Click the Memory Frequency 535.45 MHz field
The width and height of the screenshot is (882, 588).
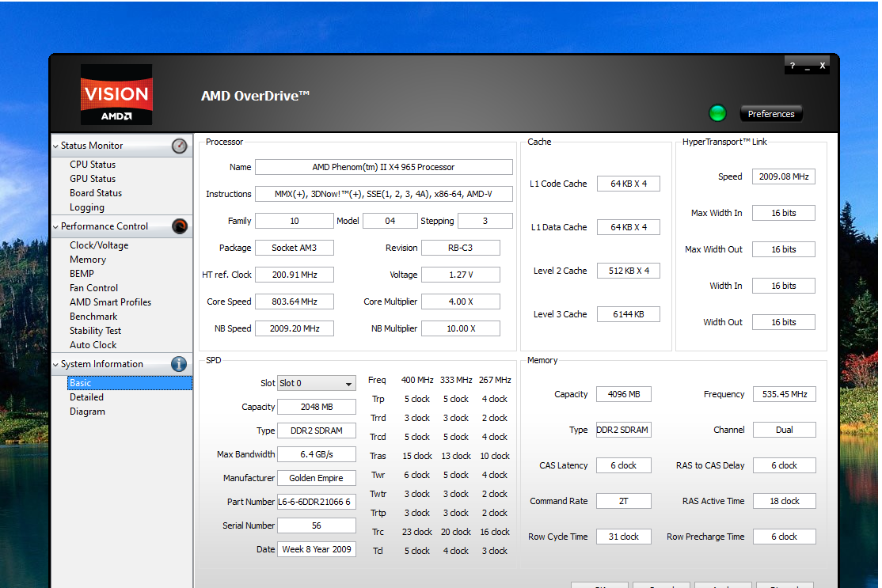pos(784,395)
